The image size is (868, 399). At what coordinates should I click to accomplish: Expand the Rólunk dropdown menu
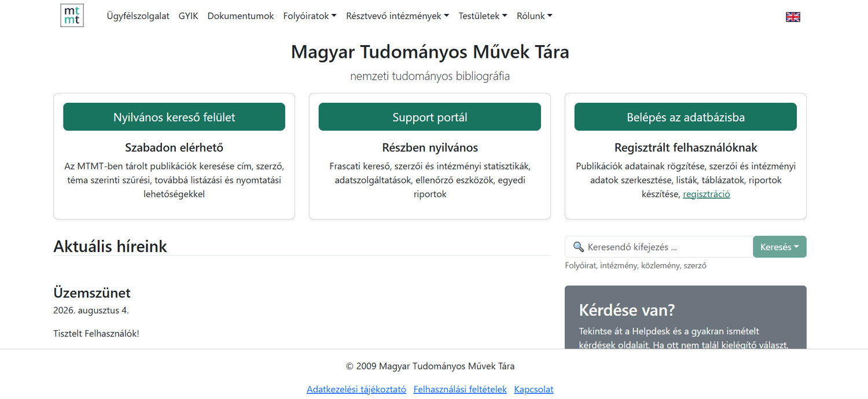click(534, 16)
